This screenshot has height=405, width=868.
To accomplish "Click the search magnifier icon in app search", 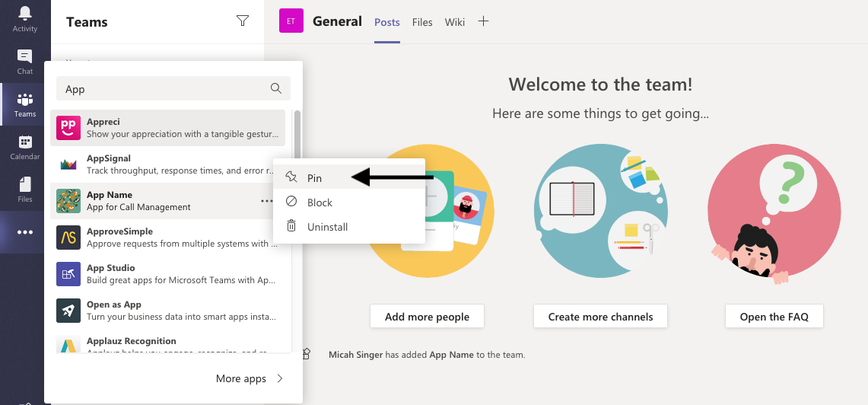I will click(x=275, y=88).
